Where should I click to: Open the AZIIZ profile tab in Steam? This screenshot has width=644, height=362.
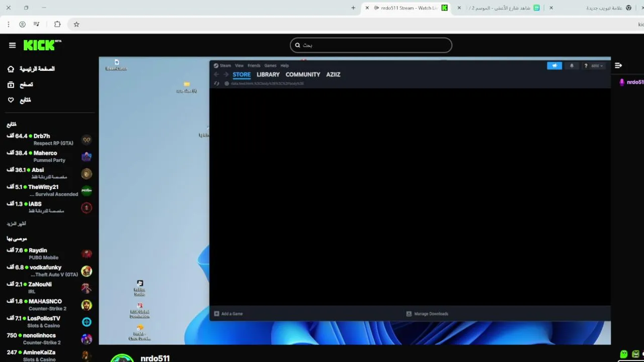tap(333, 74)
